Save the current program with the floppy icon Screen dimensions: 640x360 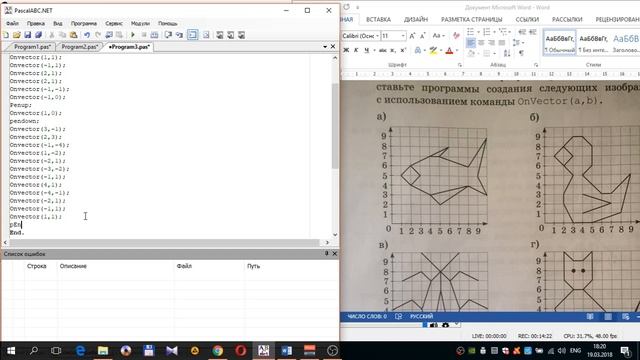point(28,35)
